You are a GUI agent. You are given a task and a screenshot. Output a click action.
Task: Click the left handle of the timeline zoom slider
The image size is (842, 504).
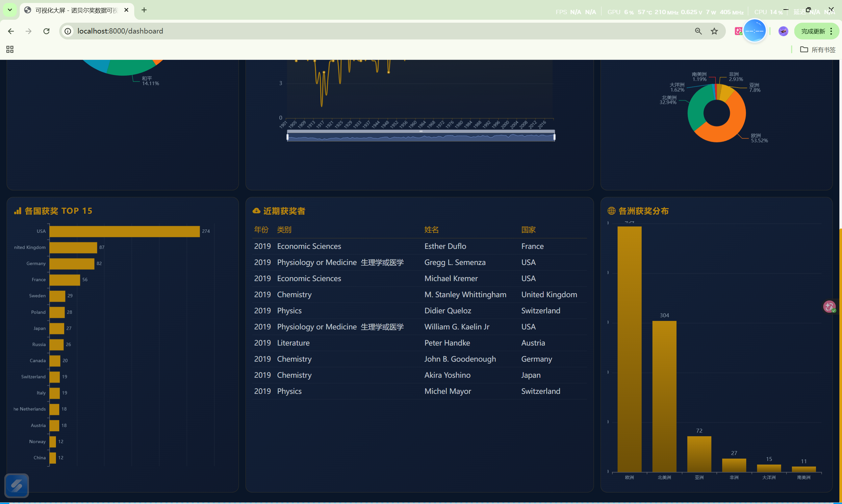(288, 137)
